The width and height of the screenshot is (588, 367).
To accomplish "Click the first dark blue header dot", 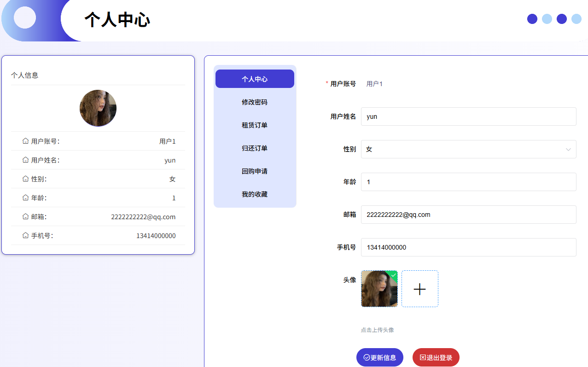I will pos(532,19).
